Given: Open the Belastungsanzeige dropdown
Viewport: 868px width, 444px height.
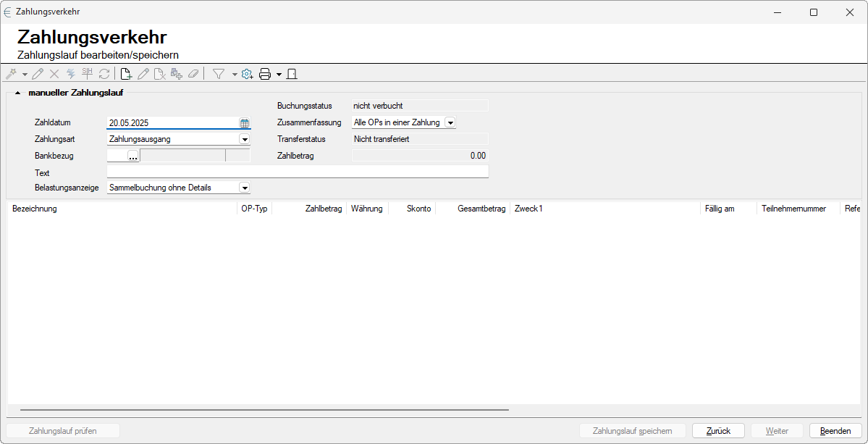Looking at the screenshot, I should click(x=245, y=188).
